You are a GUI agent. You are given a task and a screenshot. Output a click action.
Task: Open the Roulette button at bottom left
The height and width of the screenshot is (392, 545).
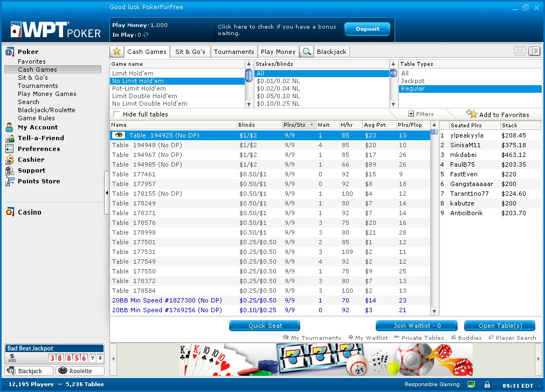click(80, 371)
